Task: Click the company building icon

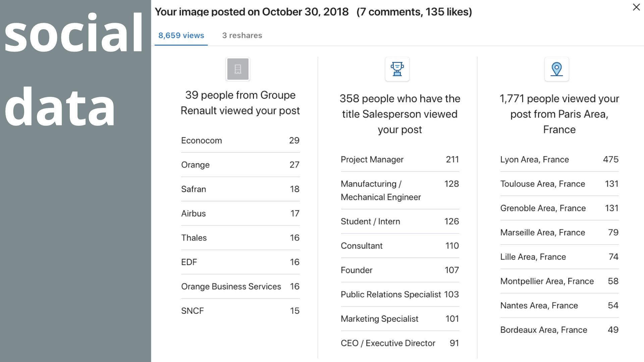Action: coord(238,69)
